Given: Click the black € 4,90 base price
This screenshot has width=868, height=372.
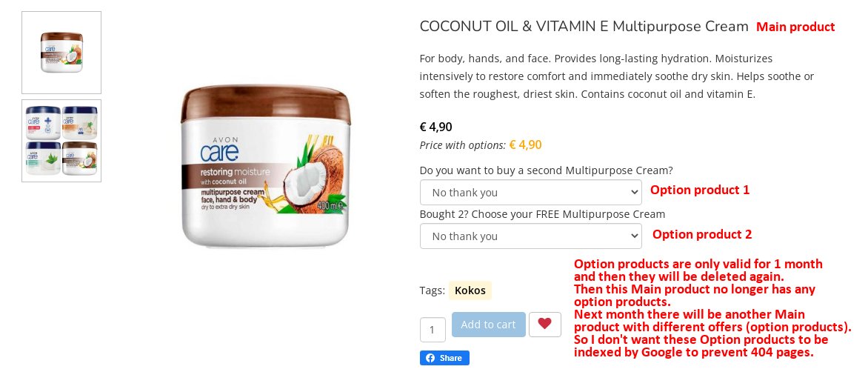Looking at the screenshot, I should 435,127.
